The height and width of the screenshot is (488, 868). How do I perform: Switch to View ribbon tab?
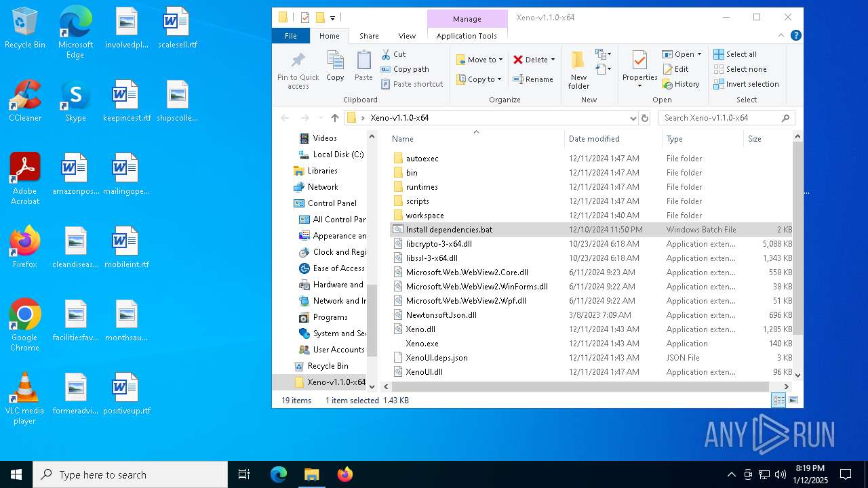click(407, 36)
